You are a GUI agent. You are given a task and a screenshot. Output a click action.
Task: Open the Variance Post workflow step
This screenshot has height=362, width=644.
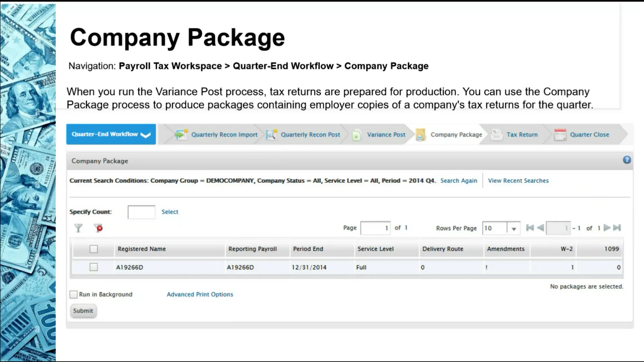[386, 134]
